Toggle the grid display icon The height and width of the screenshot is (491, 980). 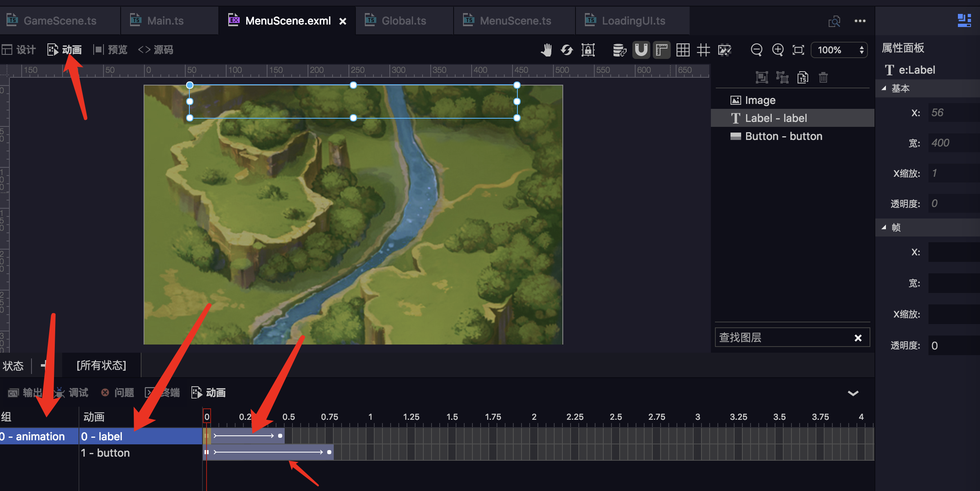683,50
